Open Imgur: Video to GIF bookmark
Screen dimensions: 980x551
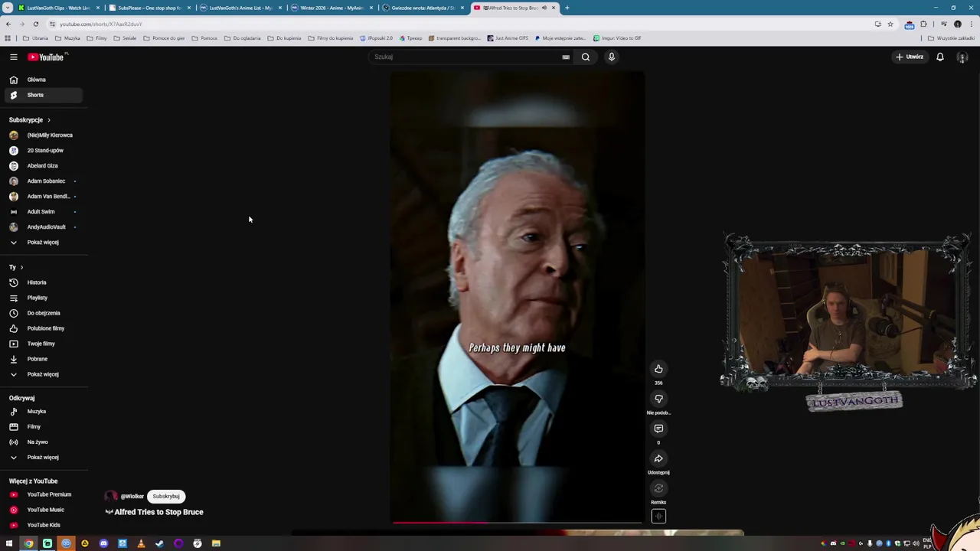[x=617, y=38]
